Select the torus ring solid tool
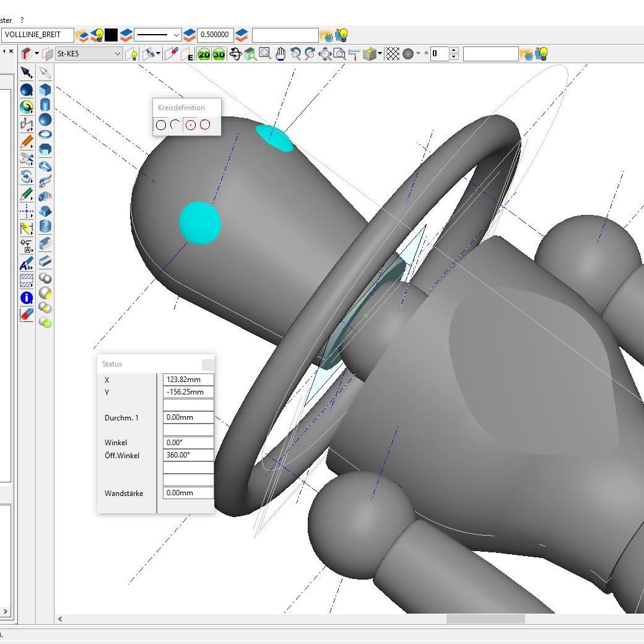Viewport: 644px width, 644px height. 45,134
